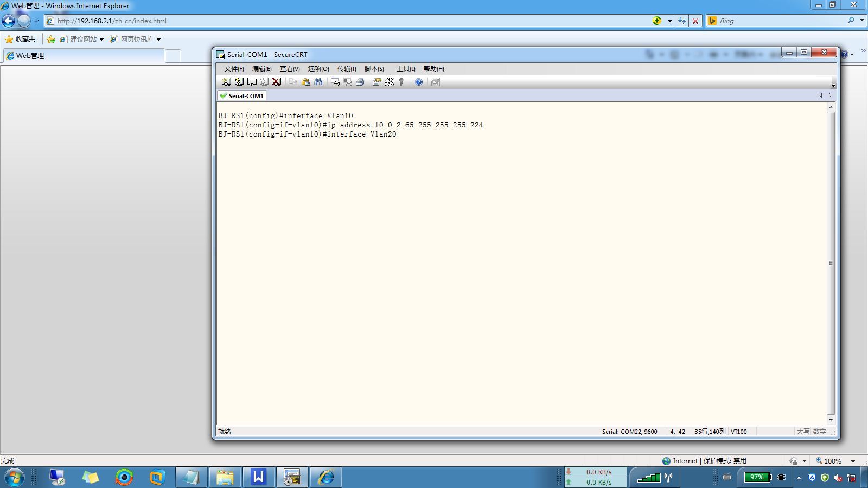Click the IE Stop loading red X button

pyautogui.click(x=695, y=21)
